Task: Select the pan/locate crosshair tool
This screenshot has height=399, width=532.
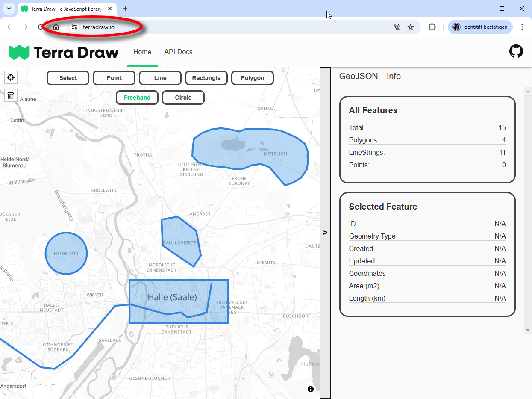Action: coord(10,77)
